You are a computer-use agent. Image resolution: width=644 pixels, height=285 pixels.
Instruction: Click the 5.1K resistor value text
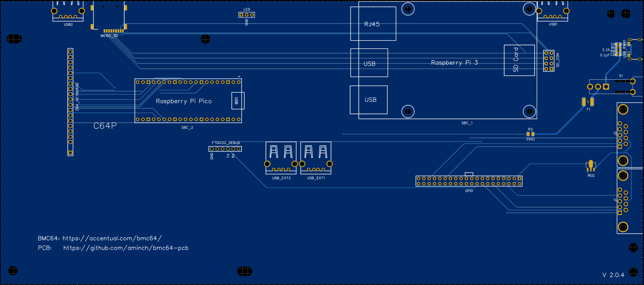[x=606, y=50]
